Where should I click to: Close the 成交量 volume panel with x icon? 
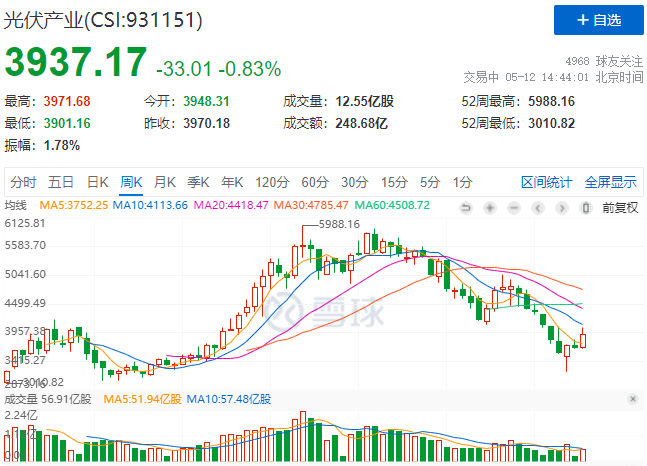[x=632, y=398]
